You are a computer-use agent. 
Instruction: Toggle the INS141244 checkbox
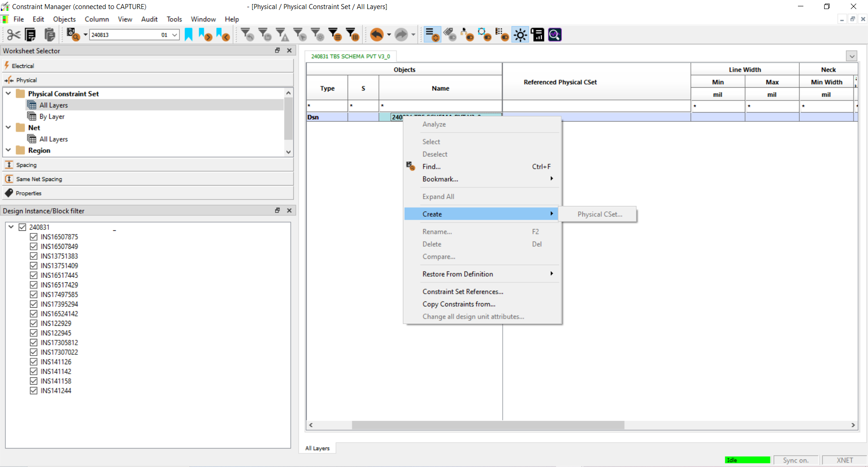(x=33, y=391)
